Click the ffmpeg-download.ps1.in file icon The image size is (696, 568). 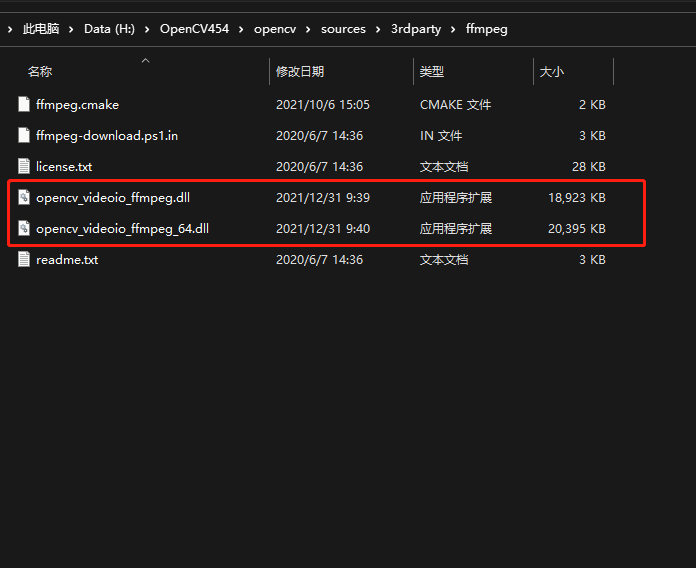point(24,135)
